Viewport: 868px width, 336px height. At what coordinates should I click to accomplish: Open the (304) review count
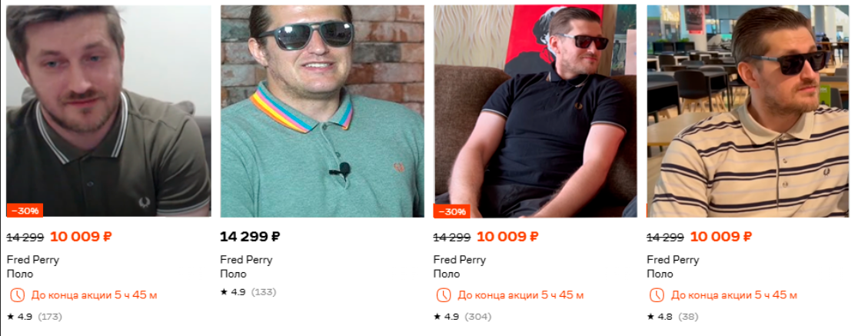tap(477, 317)
